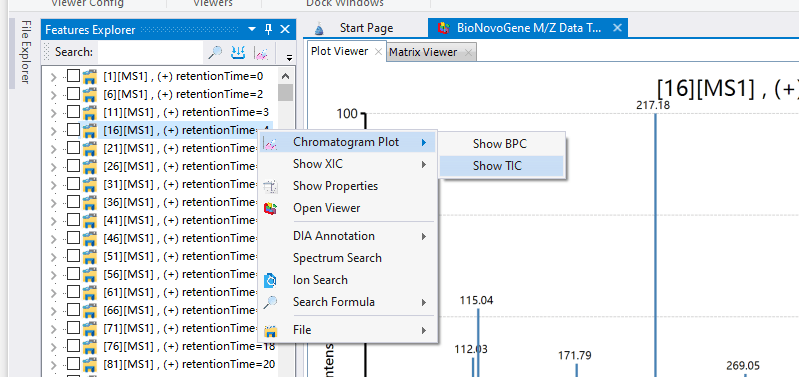This screenshot has width=799, height=377.
Task: Click the Open Viewer icon in context menu
Action: click(x=271, y=208)
